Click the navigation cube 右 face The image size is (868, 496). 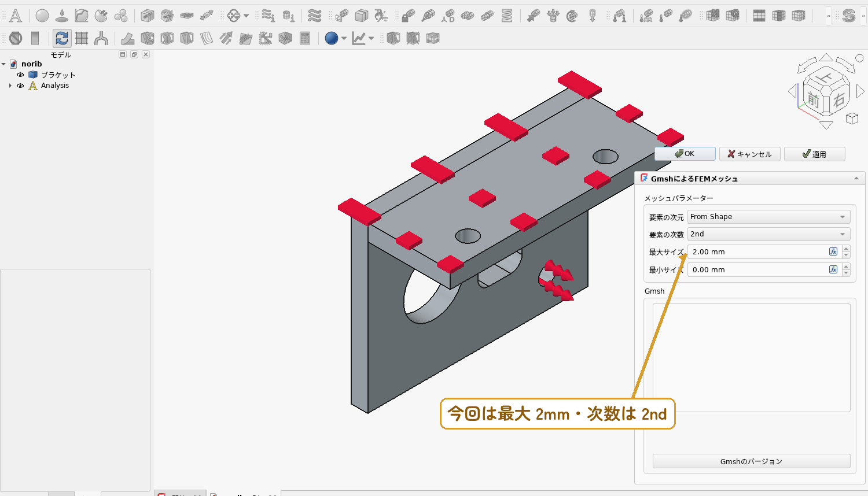(x=838, y=99)
